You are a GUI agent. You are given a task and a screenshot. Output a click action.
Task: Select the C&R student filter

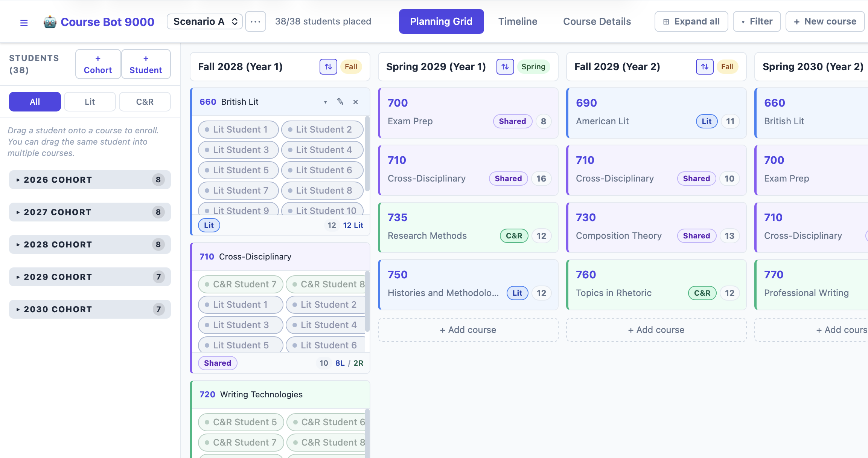tap(145, 102)
